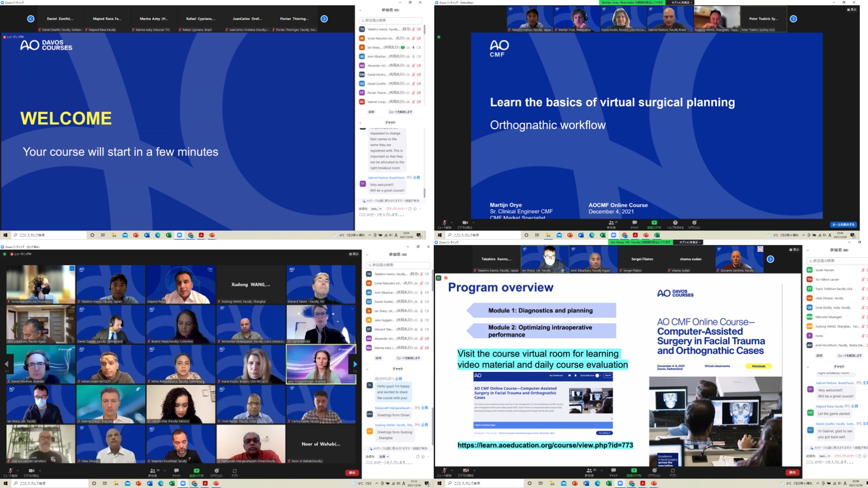The image size is (868, 488).
Task: Click Windows Start button in OrthoMain window taskbar
Action: pyautogui.click(x=439, y=235)
